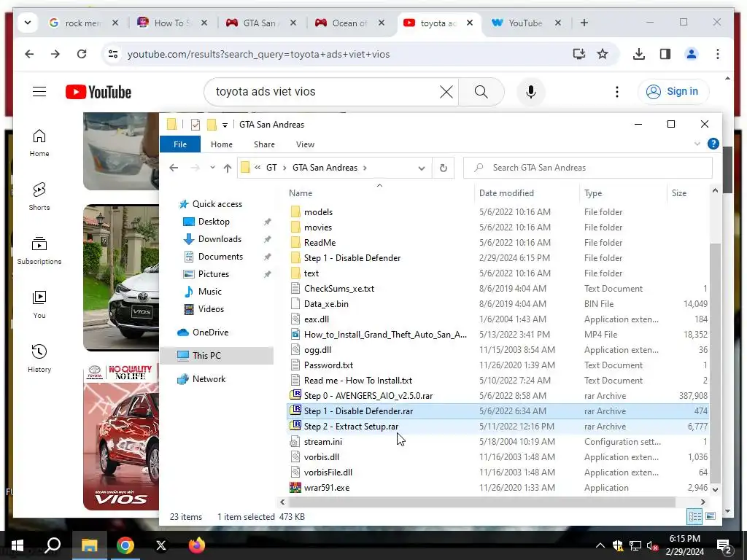Open Windows Start menu
This screenshot has height=560, width=747.
(x=18, y=545)
